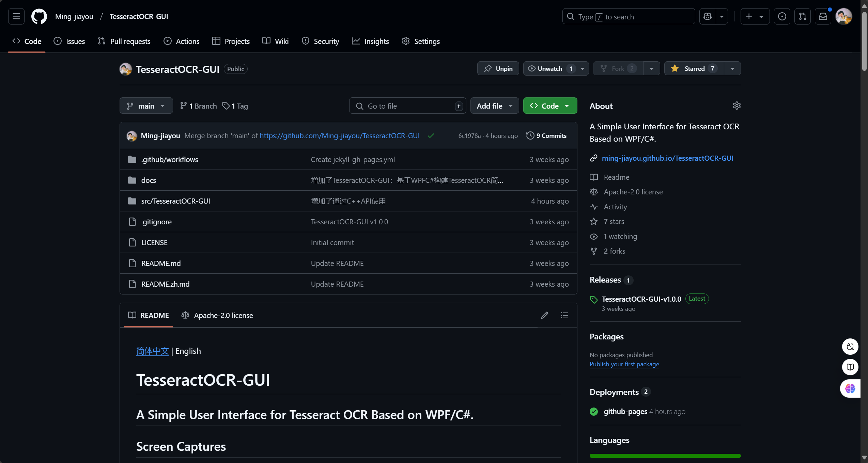Open ming-jiayou.github.io/TesseractOCR-GUI website link
This screenshot has width=868, height=463.
click(667, 158)
